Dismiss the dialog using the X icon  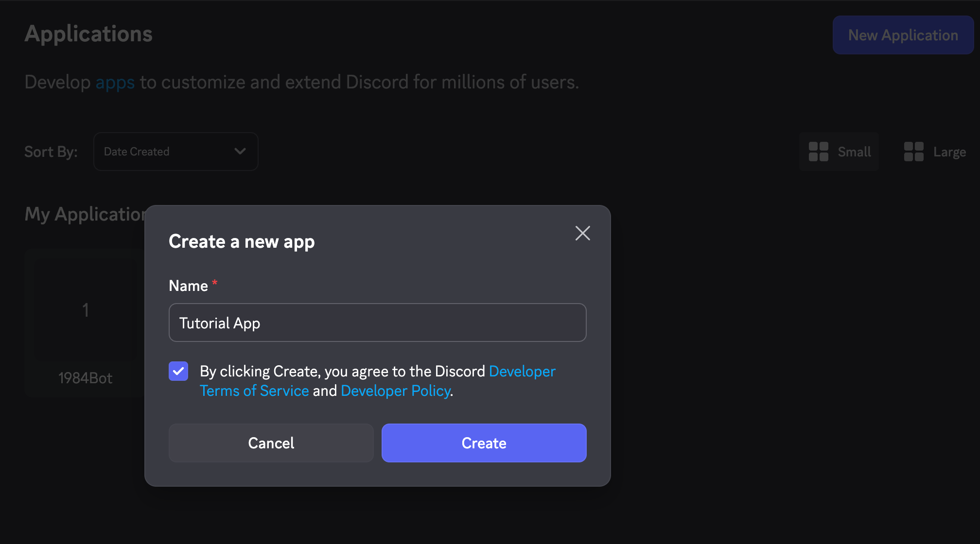coord(582,233)
